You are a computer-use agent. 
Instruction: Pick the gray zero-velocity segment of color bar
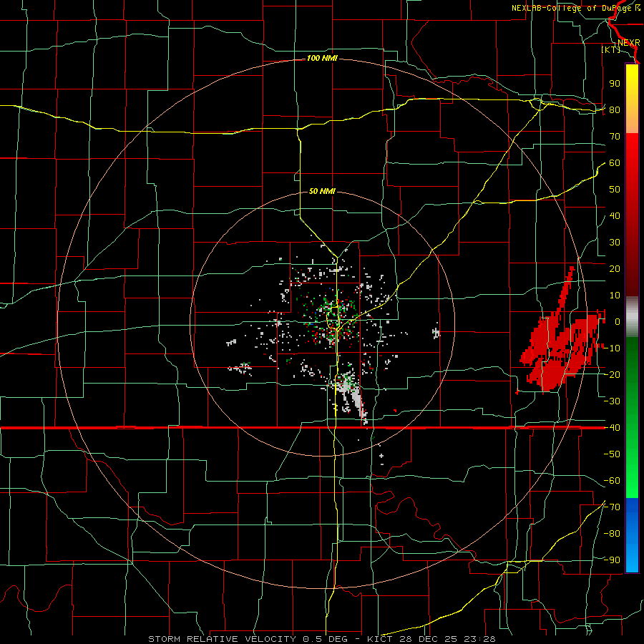pyautogui.click(x=632, y=317)
